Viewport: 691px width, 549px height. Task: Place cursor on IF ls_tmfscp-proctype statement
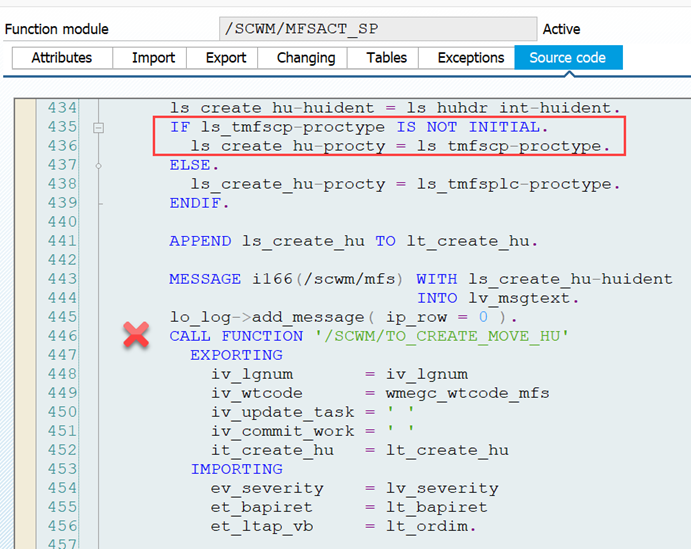point(359,127)
